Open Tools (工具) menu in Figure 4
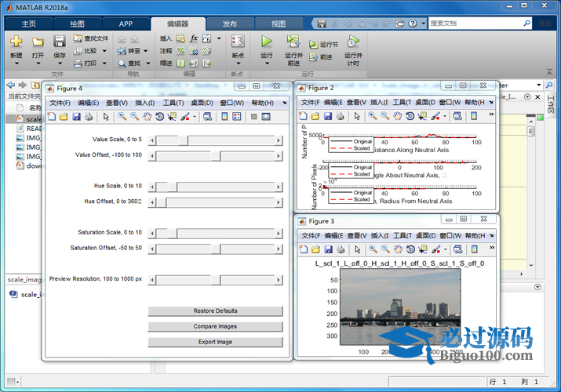The image size is (561, 392). pyautogui.click(x=173, y=103)
